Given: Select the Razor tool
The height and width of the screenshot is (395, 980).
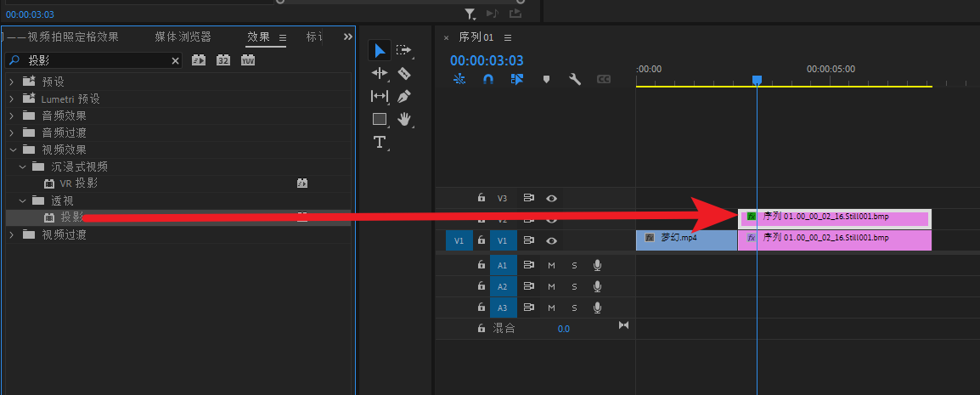Looking at the screenshot, I should [x=404, y=73].
